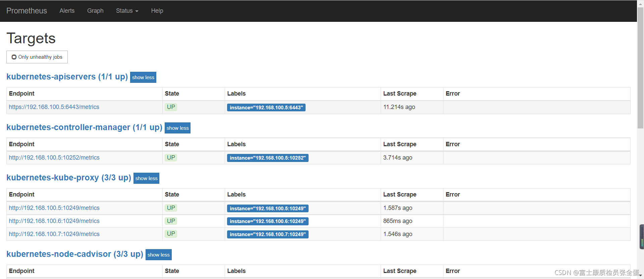Click the instance="192.168.100.5:10252" label badge
Screen dimensions: 644x279
coord(268,158)
